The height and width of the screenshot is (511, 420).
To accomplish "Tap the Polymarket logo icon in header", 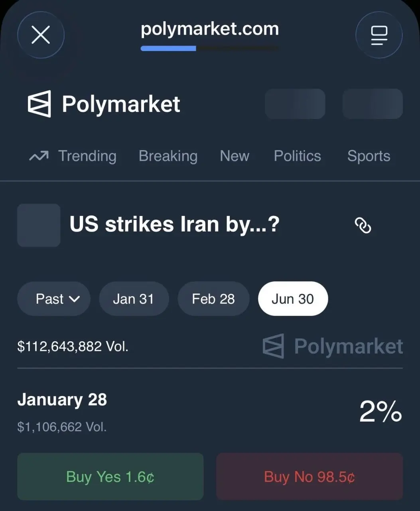I will pos(39,104).
